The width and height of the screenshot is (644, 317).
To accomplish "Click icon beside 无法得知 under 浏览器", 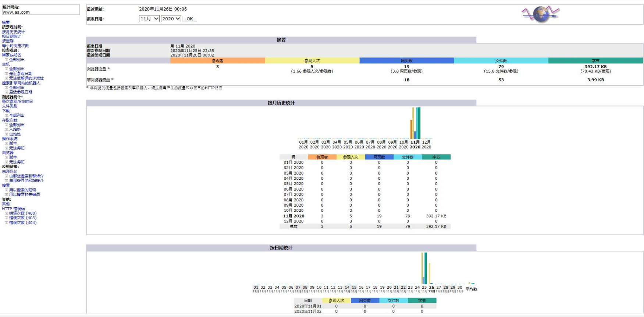I will (6, 162).
